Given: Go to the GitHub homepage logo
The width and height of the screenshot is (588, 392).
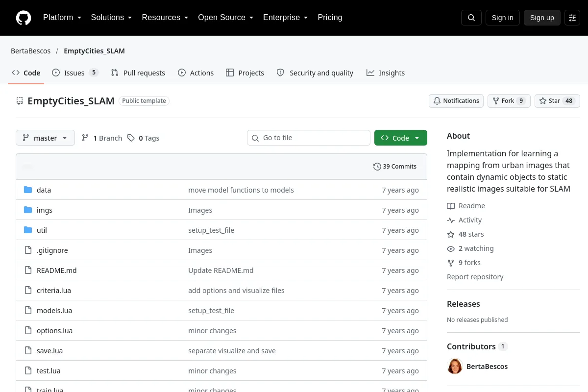Looking at the screenshot, I should (24, 18).
